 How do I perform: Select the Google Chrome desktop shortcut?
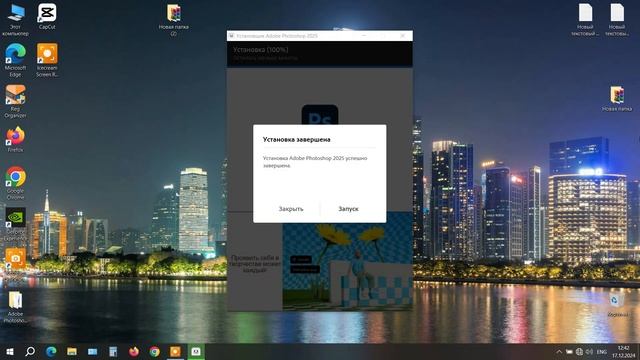pos(15,183)
